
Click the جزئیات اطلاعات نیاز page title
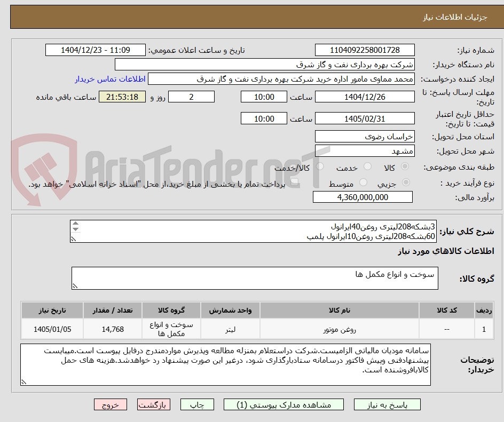455,17
